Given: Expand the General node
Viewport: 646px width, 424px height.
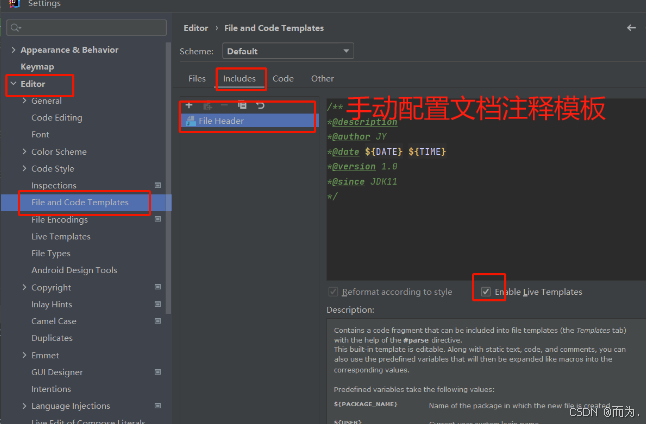Looking at the screenshot, I should click(x=24, y=101).
